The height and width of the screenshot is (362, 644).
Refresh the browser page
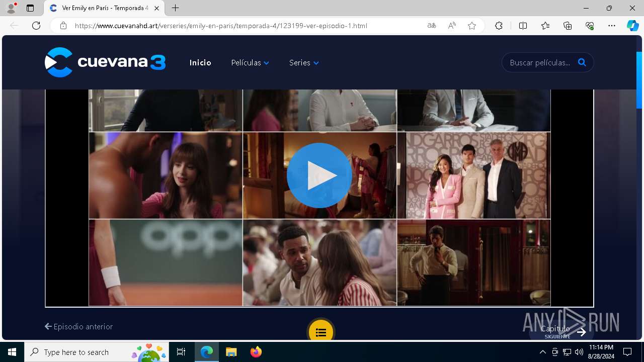pos(36,26)
